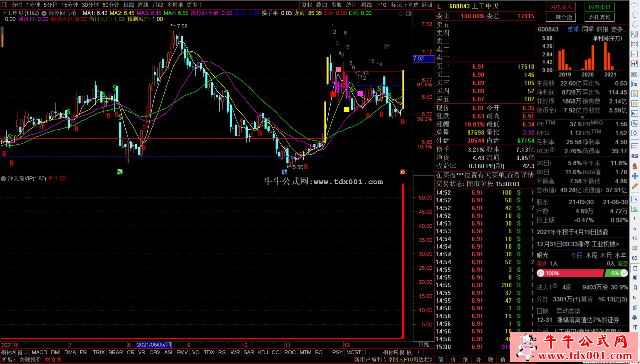The width and height of the screenshot is (640, 364).
Task: Click the RSI indicator icon
Action: pos(635,156)
